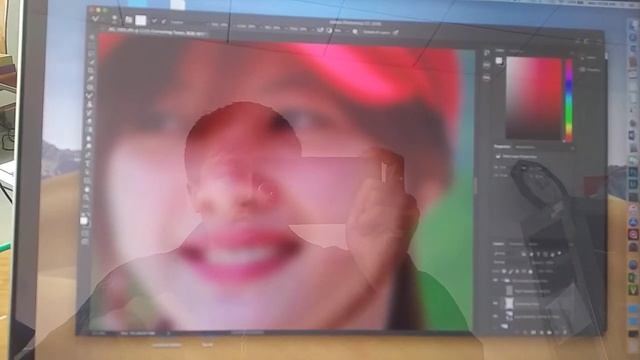Click the lock image pixels brush icon

point(511,271)
